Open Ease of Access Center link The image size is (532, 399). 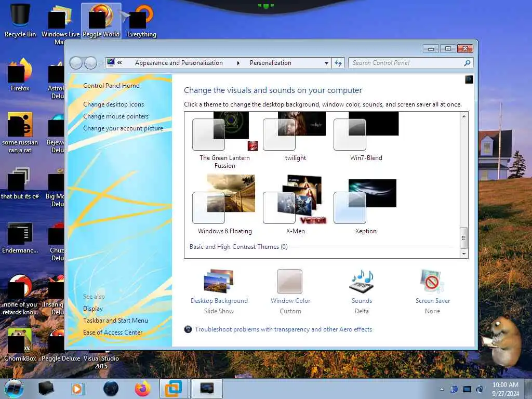click(113, 332)
